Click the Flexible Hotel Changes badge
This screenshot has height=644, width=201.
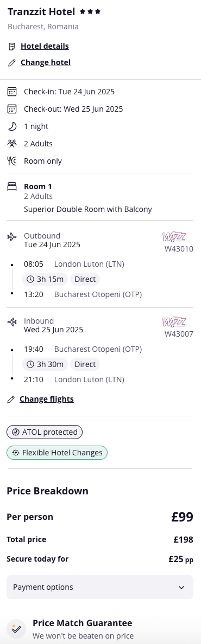[x=57, y=453]
